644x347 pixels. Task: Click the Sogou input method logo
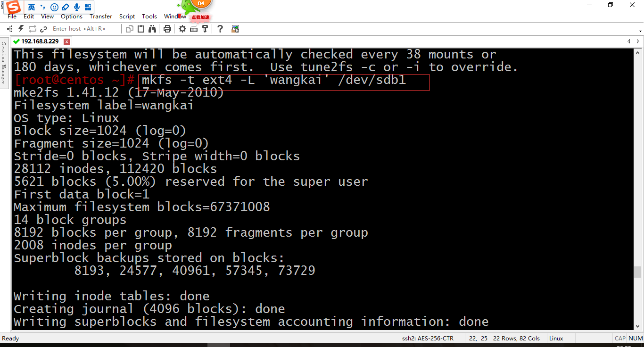point(13,7)
